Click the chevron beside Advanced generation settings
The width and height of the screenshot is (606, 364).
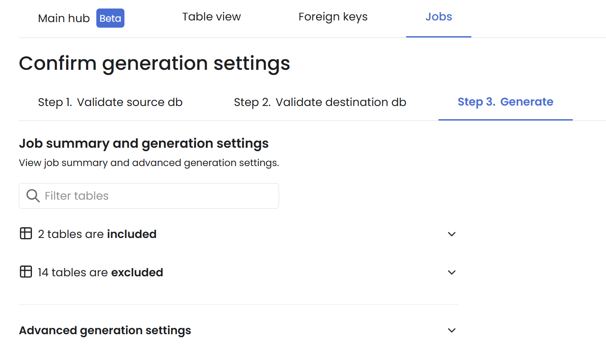[x=452, y=330]
